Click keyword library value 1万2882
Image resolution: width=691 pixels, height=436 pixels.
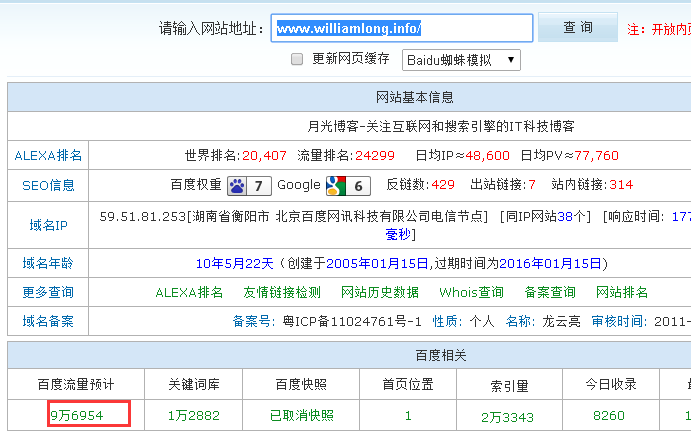(x=194, y=415)
